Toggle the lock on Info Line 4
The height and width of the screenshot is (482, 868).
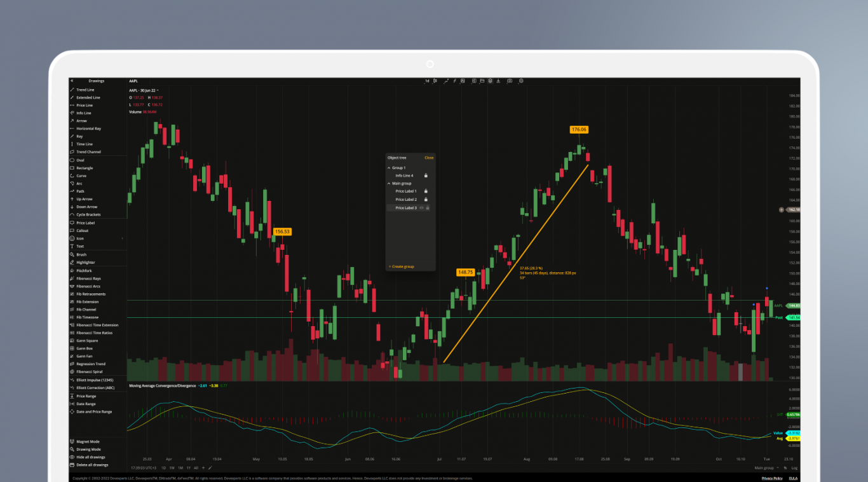426,176
